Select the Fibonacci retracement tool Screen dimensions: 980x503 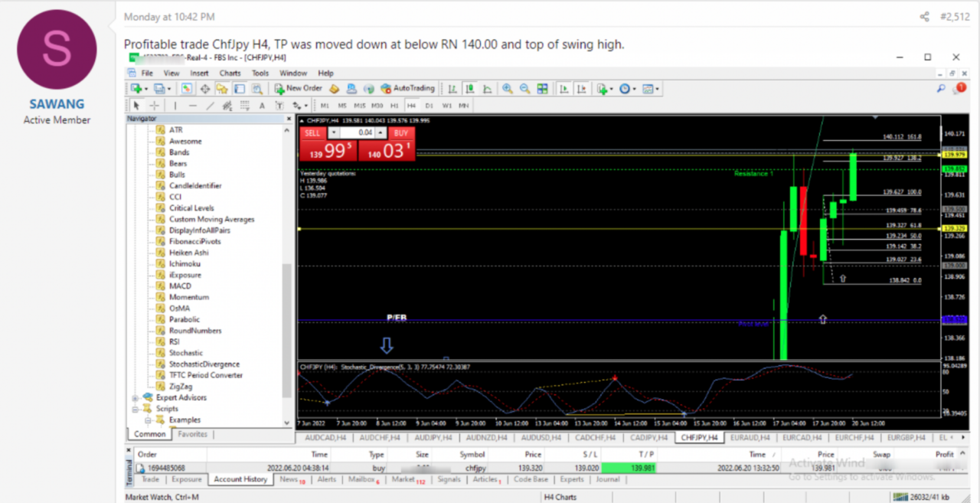click(x=245, y=105)
